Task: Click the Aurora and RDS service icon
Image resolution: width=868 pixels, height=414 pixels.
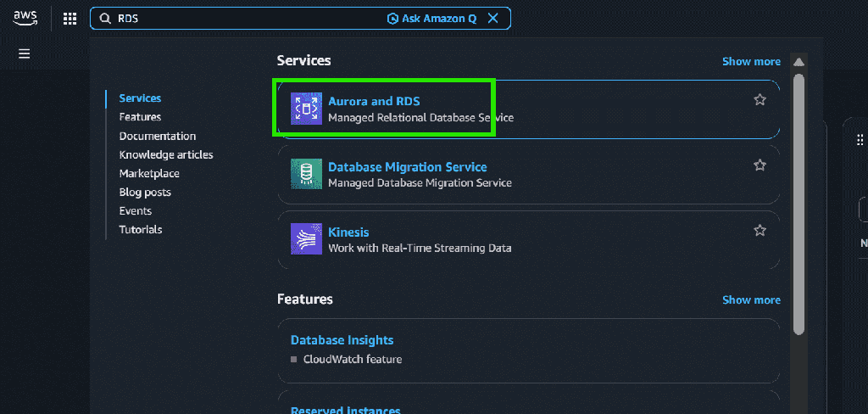Action: pyautogui.click(x=306, y=109)
